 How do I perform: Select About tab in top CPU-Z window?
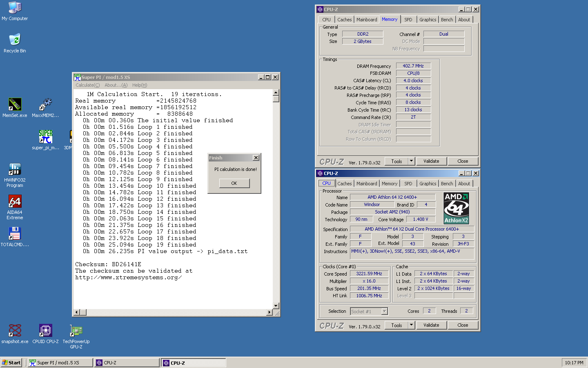click(464, 20)
